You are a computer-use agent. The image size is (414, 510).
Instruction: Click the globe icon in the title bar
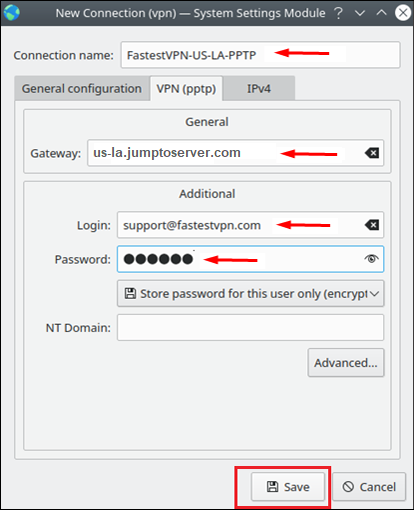(x=12, y=13)
